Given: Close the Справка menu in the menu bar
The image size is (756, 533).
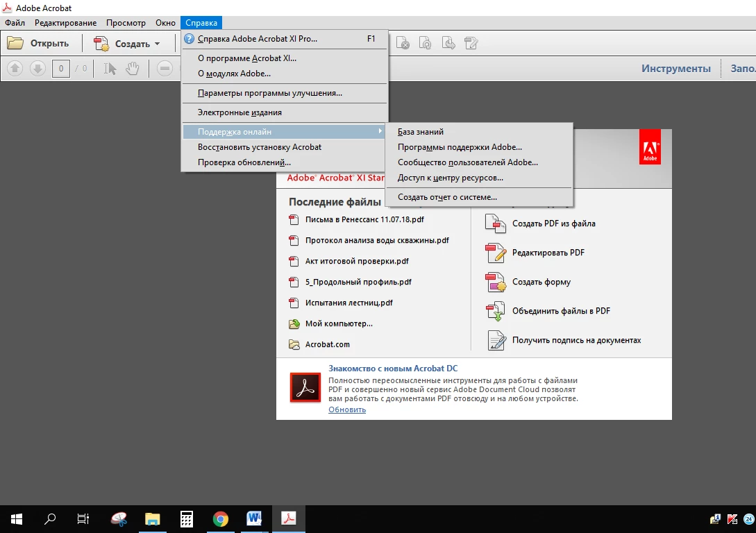Looking at the screenshot, I should pyautogui.click(x=201, y=23).
